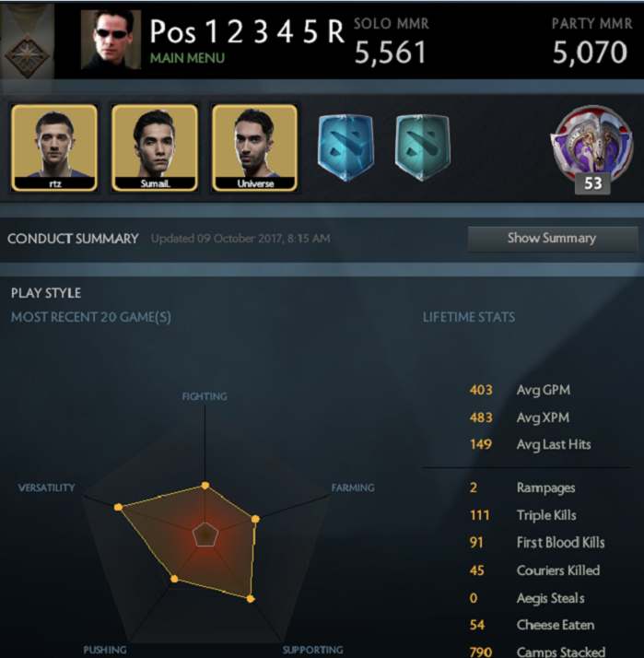Screen dimensions: 644x658
Task: Open the player avatar with sunglasses
Action: (111, 39)
